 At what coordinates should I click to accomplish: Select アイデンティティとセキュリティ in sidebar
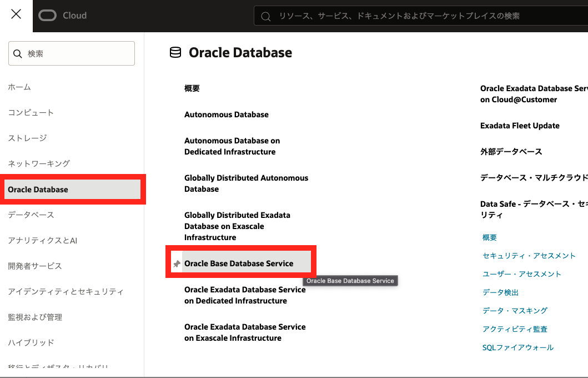tap(66, 292)
